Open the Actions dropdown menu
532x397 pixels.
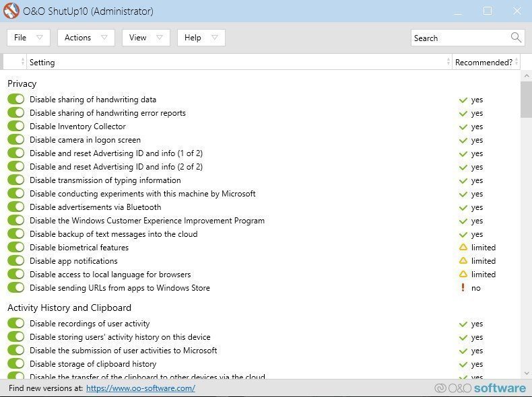pyautogui.click(x=86, y=38)
